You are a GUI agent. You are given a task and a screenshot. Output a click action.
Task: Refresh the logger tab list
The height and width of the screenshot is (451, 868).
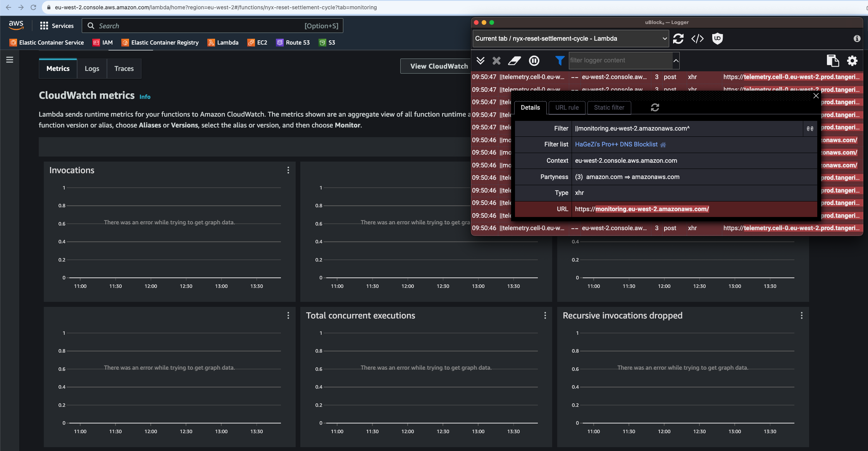[x=678, y=38]
